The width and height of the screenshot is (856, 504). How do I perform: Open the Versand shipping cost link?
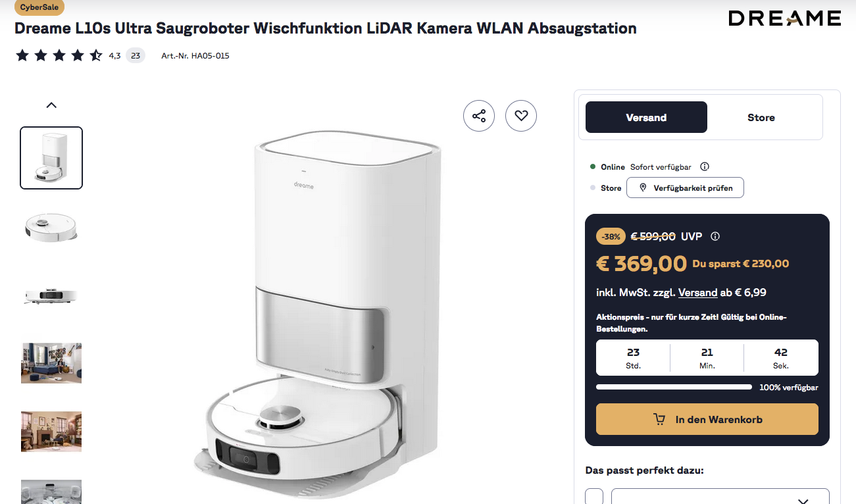698,292
